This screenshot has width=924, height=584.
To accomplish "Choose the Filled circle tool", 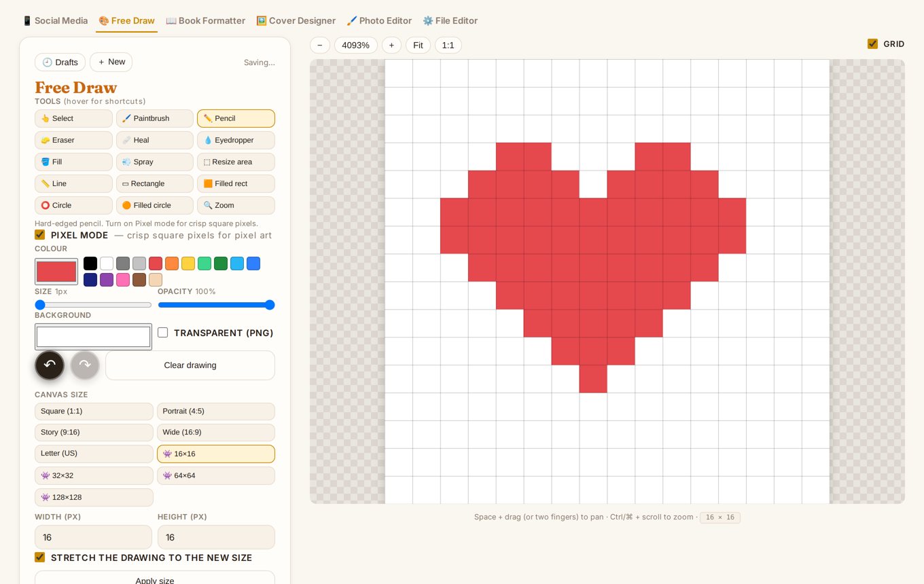I will click(x=155, y=205).
